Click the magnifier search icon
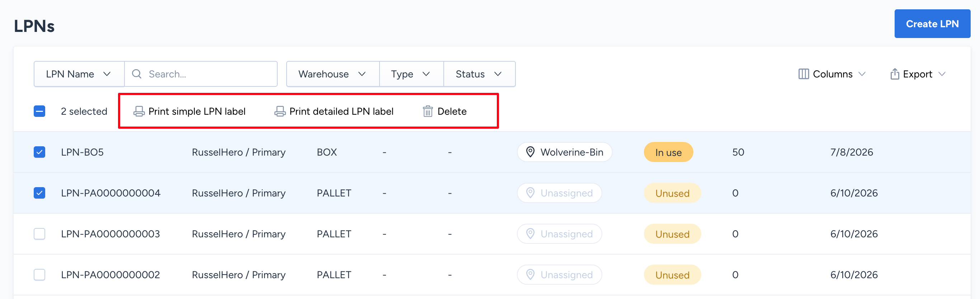Screen dimensions: 980x299 coord(137,74)
